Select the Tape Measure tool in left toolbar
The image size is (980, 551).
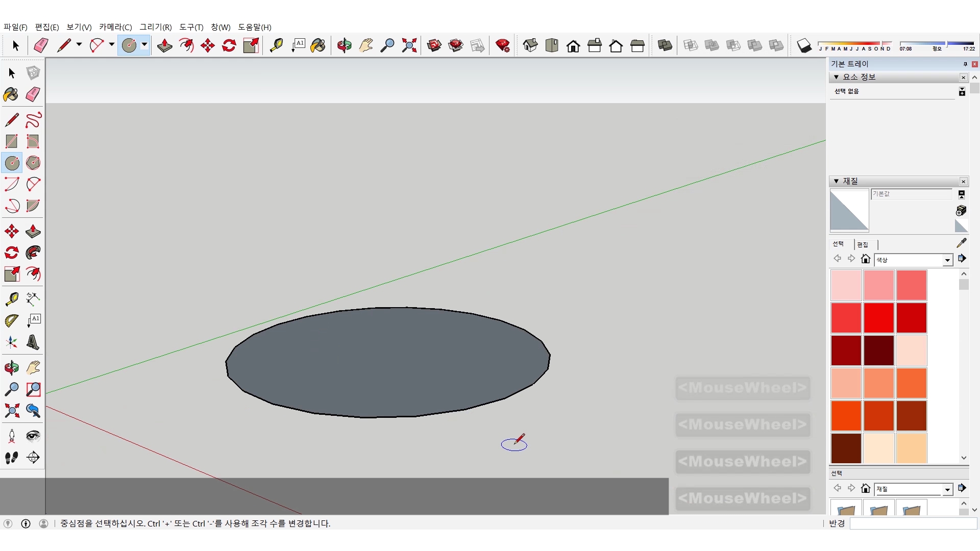tap(12, 298)
